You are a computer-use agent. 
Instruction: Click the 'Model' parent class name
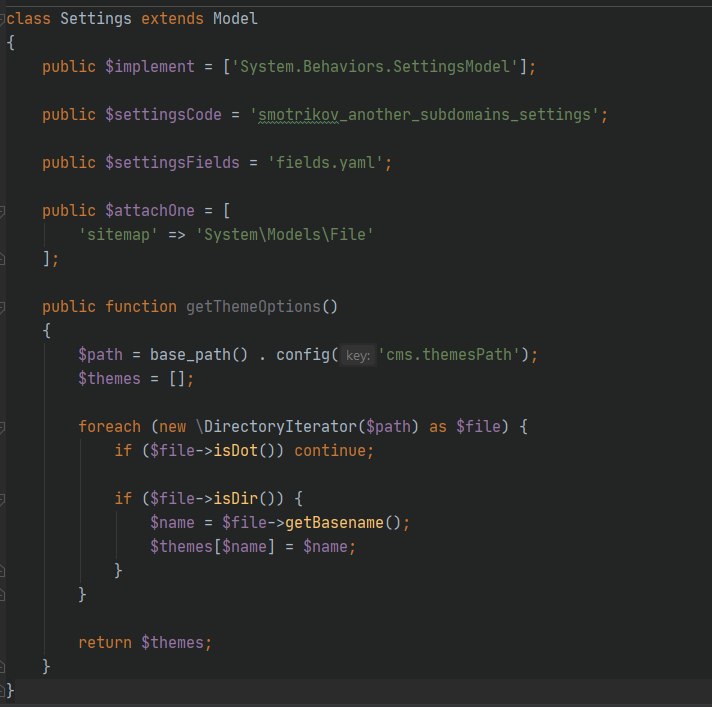coord(235,19)
